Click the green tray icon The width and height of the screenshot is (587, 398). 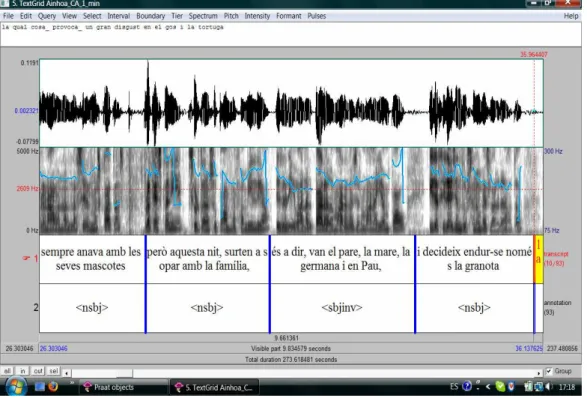coord(500,386)
